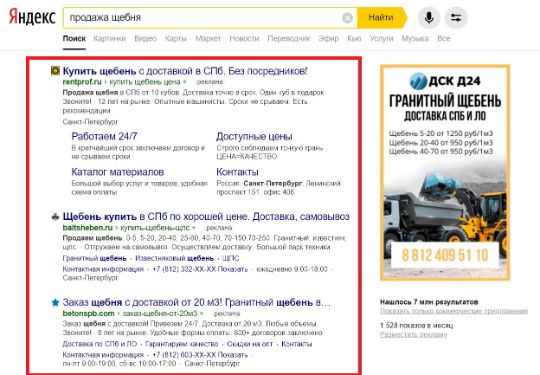Open the 'Каталог материалов' sitelink

[117, 172]
